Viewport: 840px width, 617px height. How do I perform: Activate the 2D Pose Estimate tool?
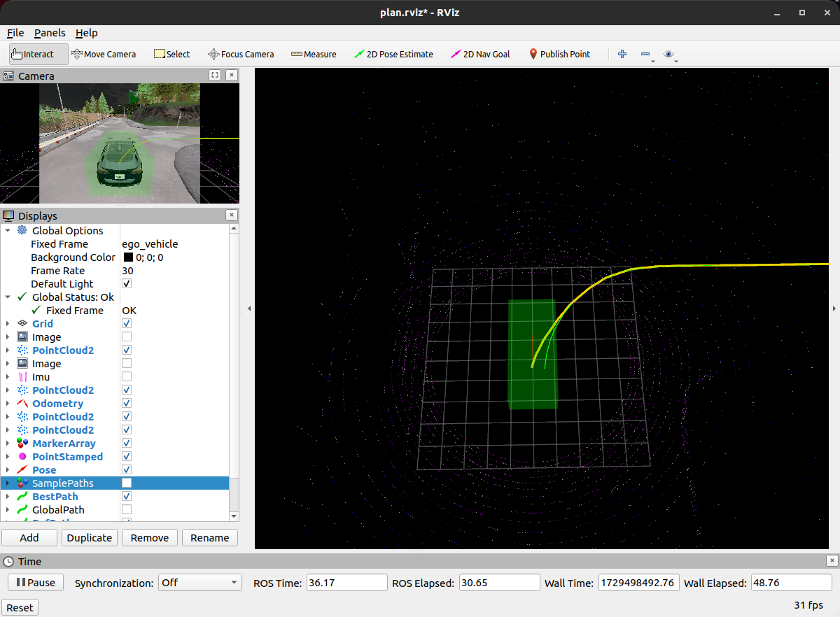(393, 54)
